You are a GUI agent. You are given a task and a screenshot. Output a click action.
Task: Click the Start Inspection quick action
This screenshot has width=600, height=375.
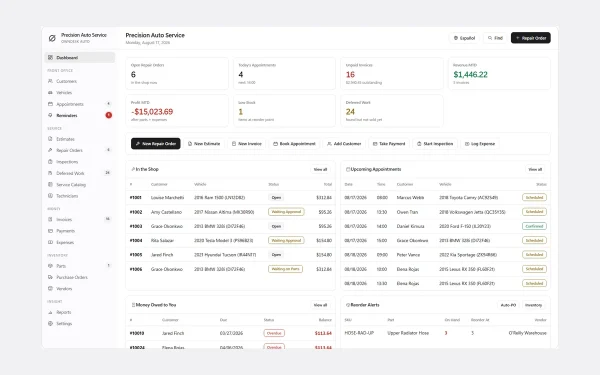point(435,143)
